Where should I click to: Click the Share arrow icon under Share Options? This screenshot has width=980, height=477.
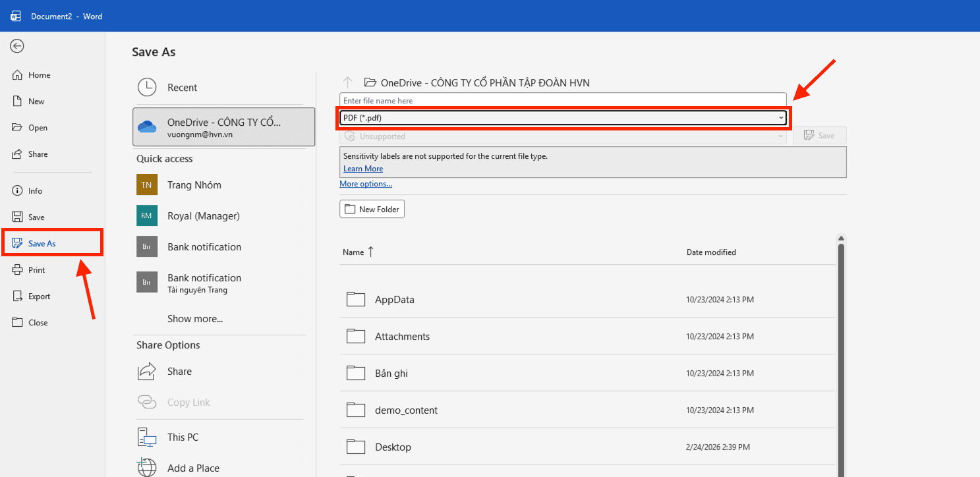point(146,372)
